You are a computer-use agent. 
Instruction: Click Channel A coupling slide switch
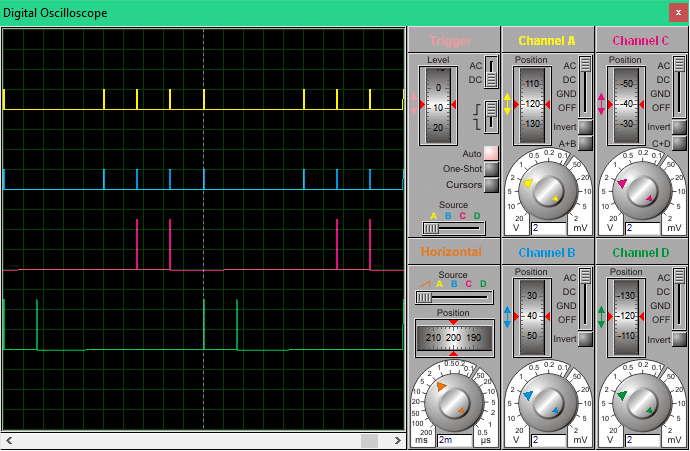point(585,87)
